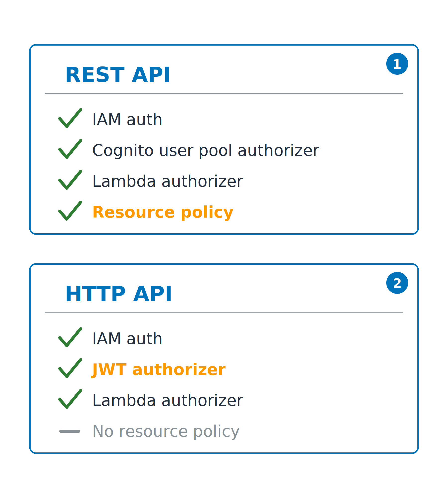Select IAM auth under REST API
This screenshot has height=498, width=448.
127,120
